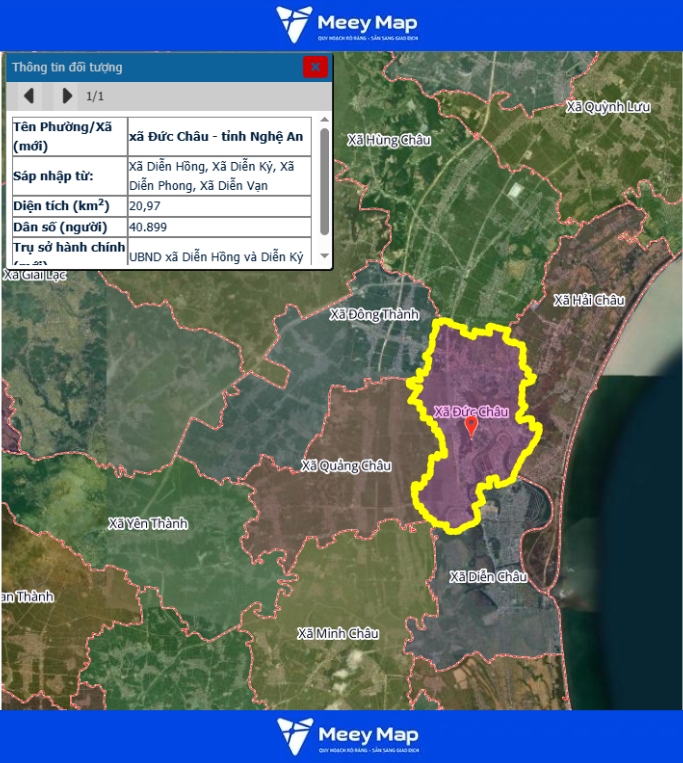Select Xã Đức Châu label on map
Viewport: 683px width, 763px height.
[x=471, y=411]
